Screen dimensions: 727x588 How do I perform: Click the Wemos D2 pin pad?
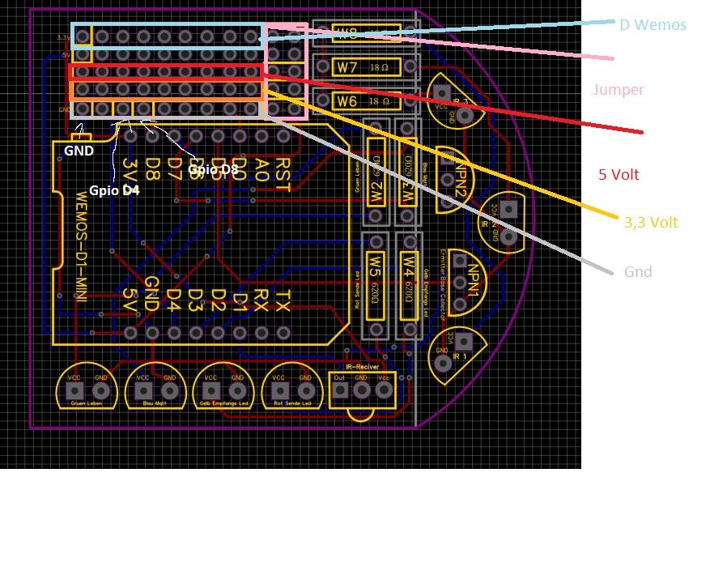(218, 333)
